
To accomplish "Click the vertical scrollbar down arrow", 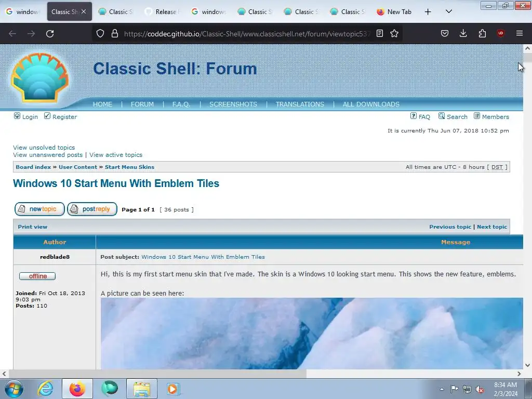I will pyautogui.click(x=527, y=365).
